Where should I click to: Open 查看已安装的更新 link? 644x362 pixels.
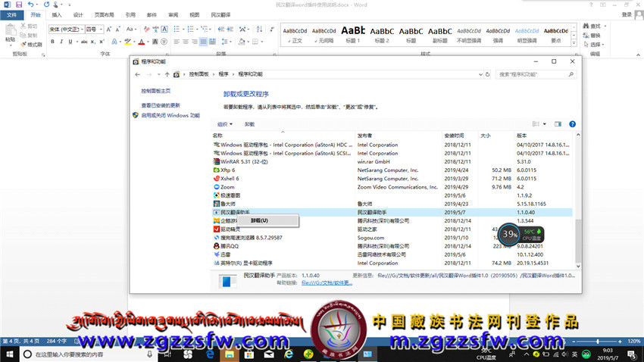click(x=161, y=105)
